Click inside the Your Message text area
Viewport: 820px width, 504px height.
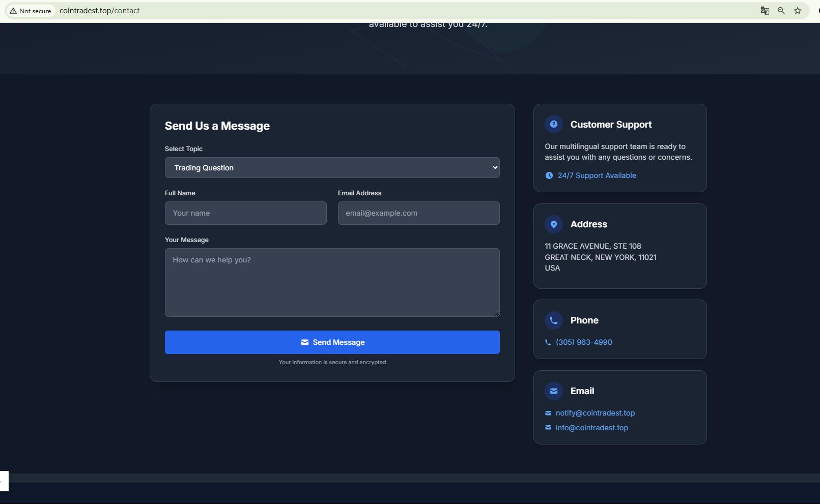[332, 282]
